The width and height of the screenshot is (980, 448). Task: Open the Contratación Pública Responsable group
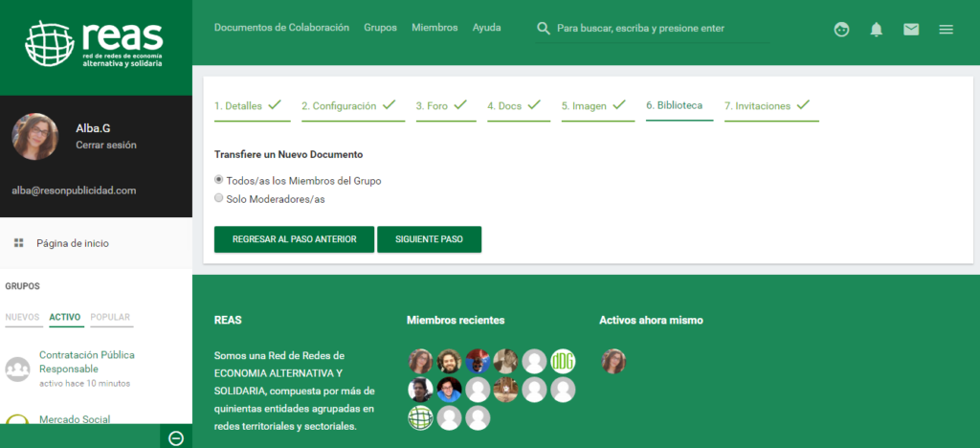86,361
